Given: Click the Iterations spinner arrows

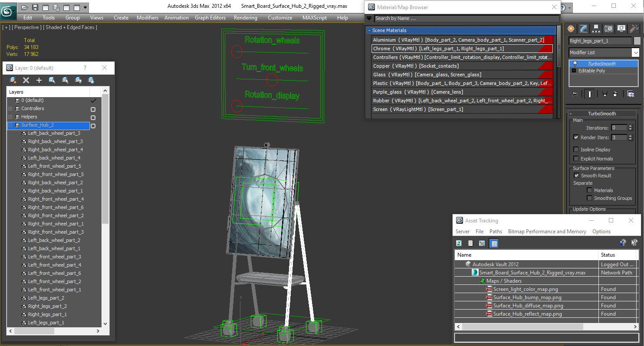Looking at the screenshot, I should pyautogui.click(x=630, y=128).
